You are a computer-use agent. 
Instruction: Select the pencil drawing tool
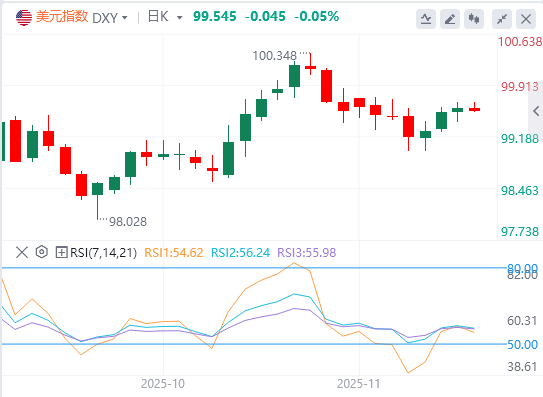click(x=449, y=19)
